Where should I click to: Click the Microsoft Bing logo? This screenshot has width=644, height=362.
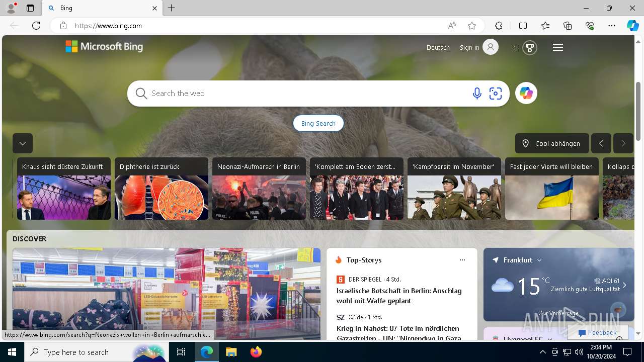[104, 47]
